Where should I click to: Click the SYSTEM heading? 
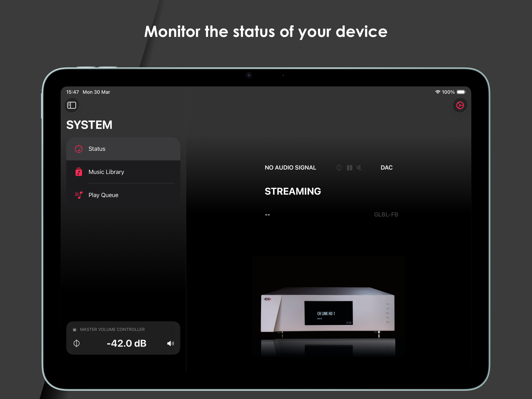click(89, 125)
